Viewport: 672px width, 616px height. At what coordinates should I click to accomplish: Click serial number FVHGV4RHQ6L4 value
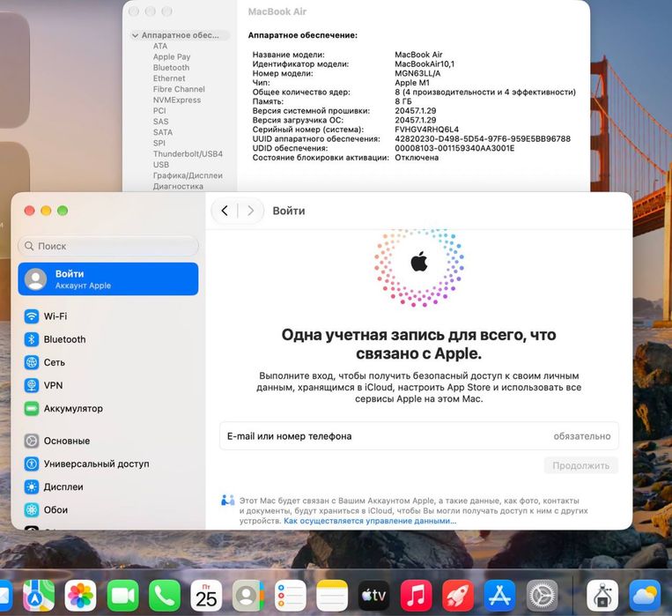(x=426, y=130)
